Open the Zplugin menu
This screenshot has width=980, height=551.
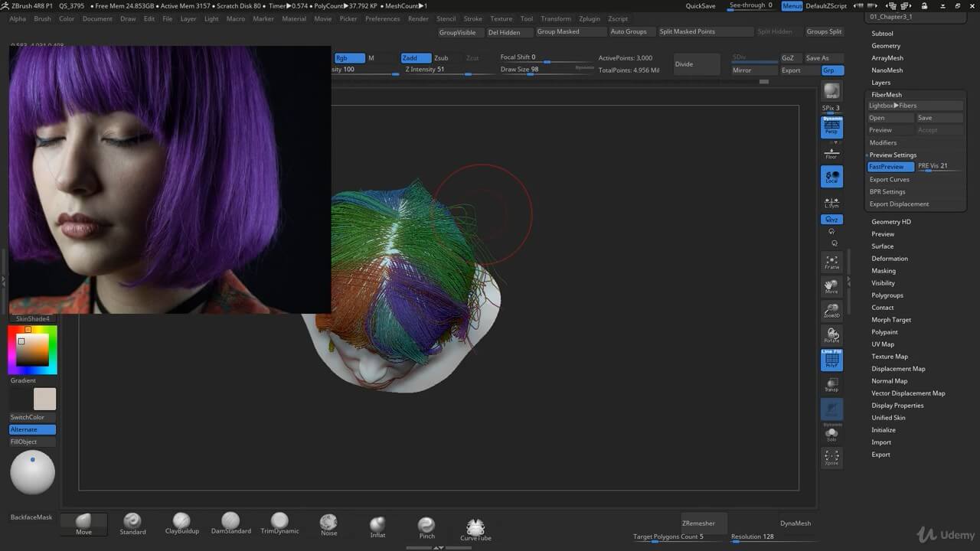(x=590, y=18)
